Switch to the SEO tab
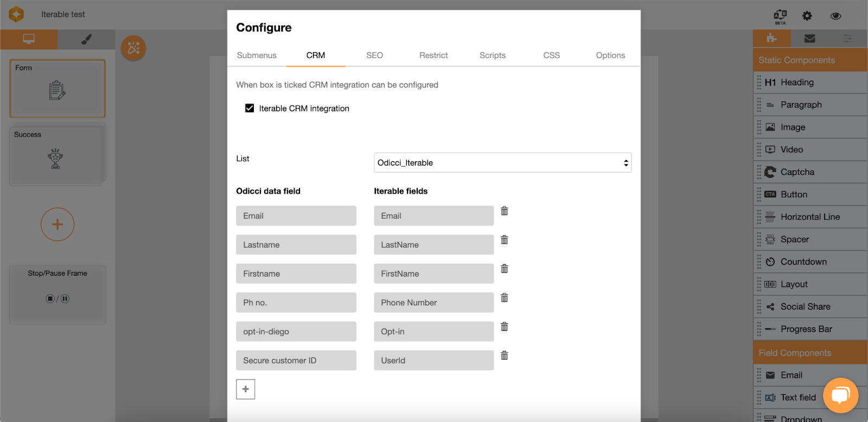Viewport: 868px width, 422px height. point(374,55)
